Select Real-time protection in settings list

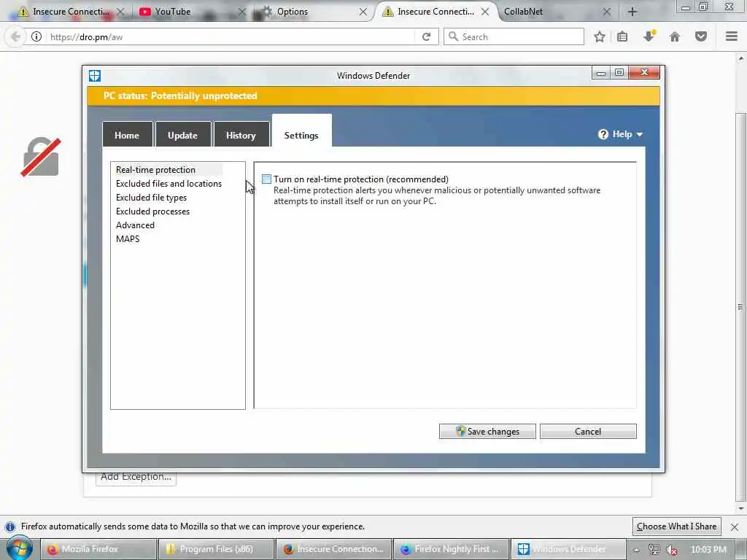click(156, 170)
